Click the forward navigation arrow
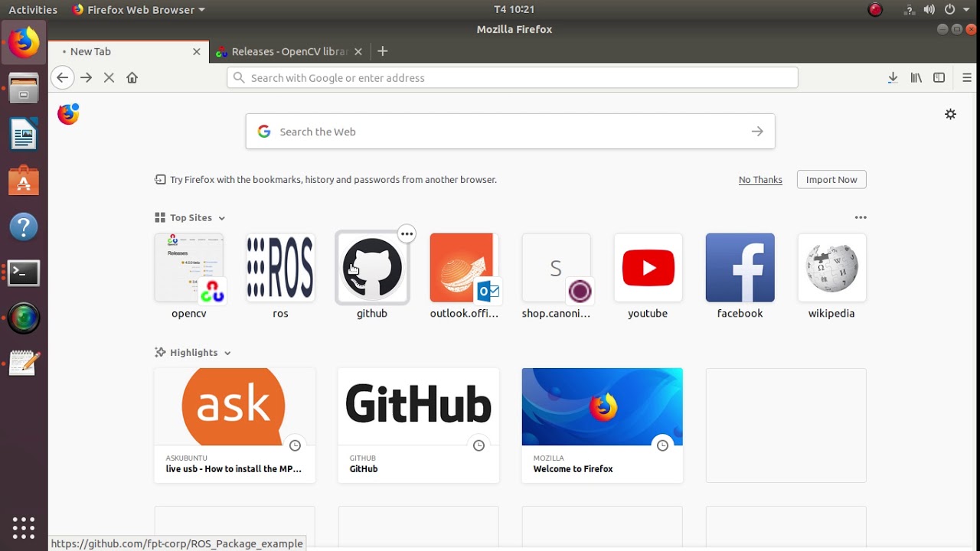This screenshot has height=551, width=980. click(87, 77)
